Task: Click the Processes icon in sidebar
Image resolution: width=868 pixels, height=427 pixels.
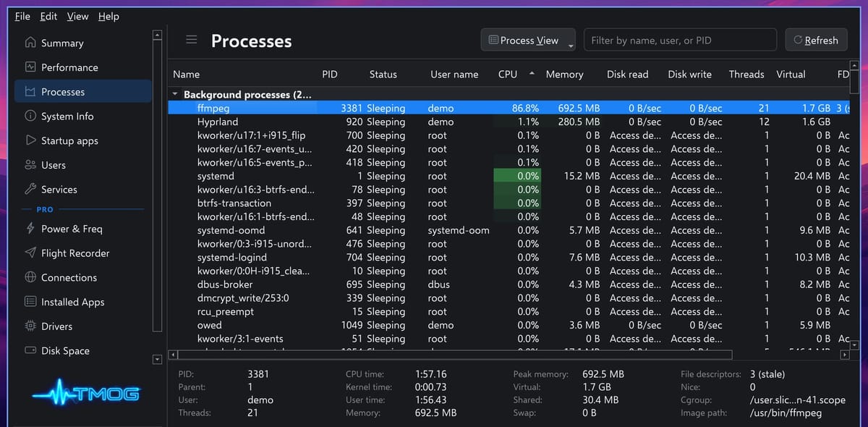Action: pyautogui.click(x=30, y=92)
